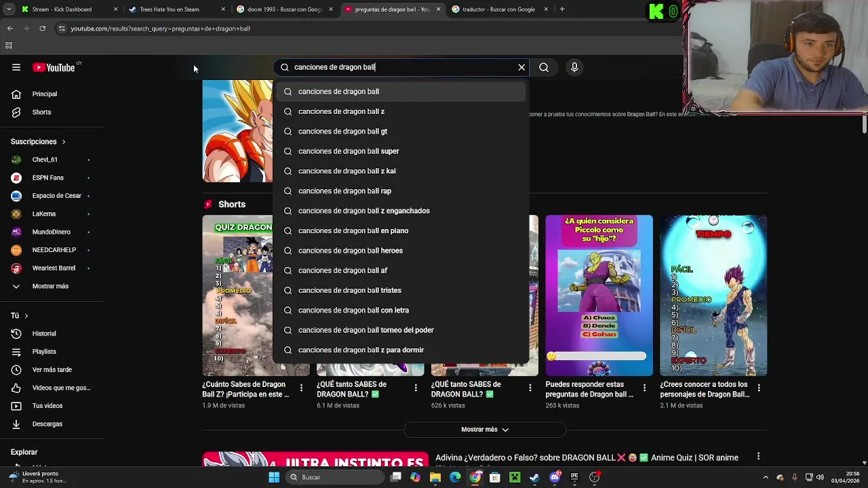Reload the page with browser refresh
This screenshot has width=868, height=488.
[42, 28]
